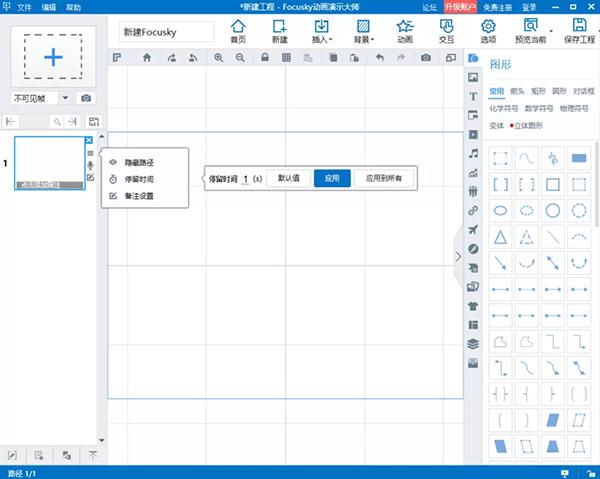Viewport: 600px width, 479px height.
Task: Expand the 插入 insert dropdown
Action: click(x=322, y=32)
